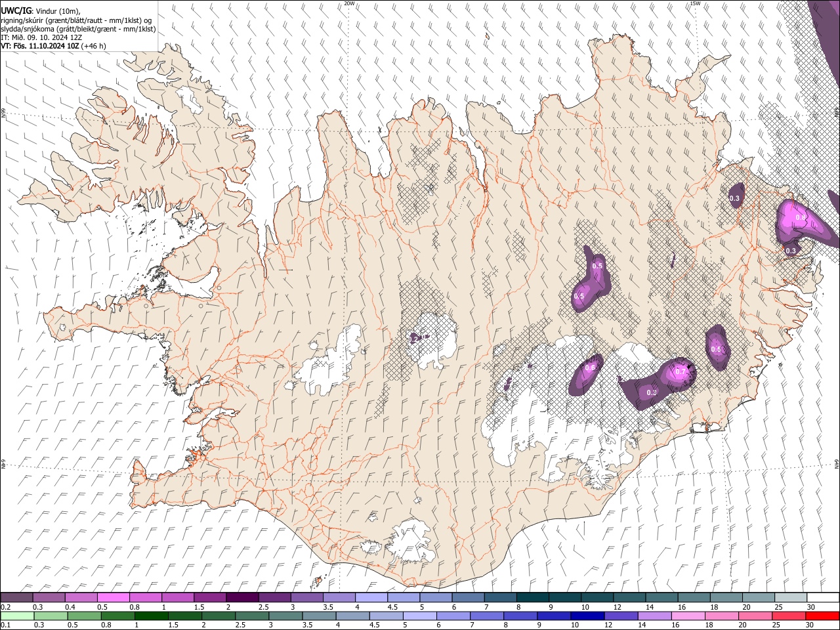Click the 0.6 precipitation value on map
840x630 pixels.
point(590,368)
